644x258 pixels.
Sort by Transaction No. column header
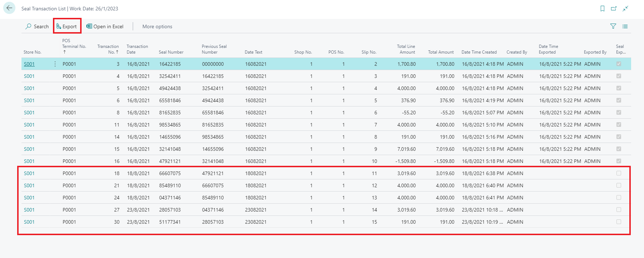(108, 49)
